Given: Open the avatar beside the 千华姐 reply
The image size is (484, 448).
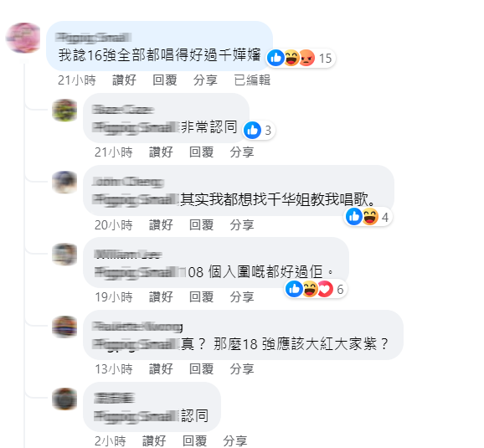Looking at the screenshot, I should coord(64,183).
